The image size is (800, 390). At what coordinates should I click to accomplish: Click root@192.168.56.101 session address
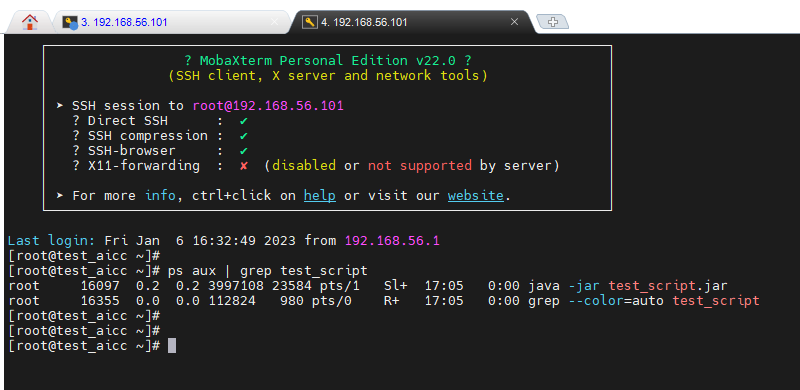[x=268, y=106]
